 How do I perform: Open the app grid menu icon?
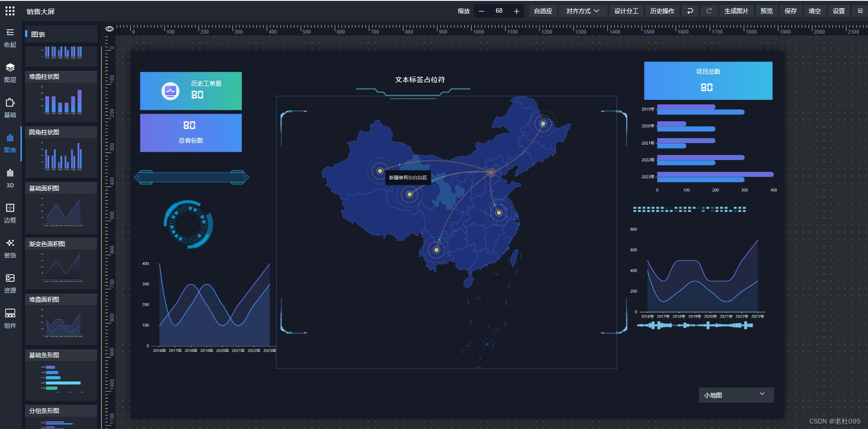click(10, 11)
